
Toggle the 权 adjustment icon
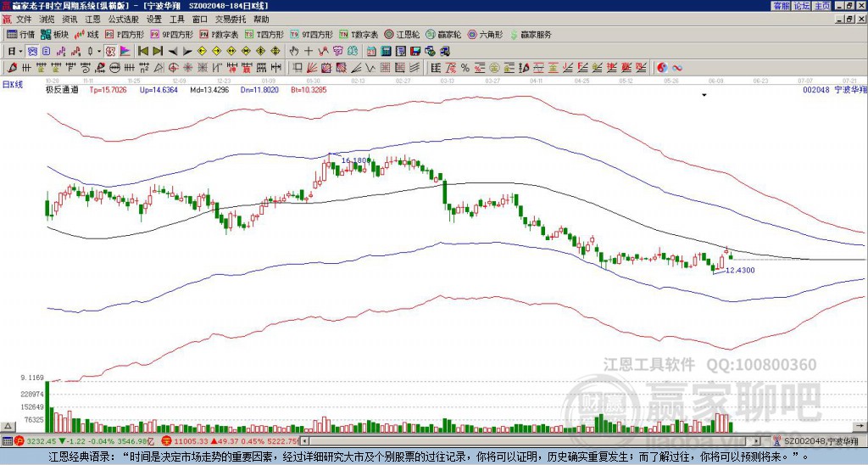(109, 52)
